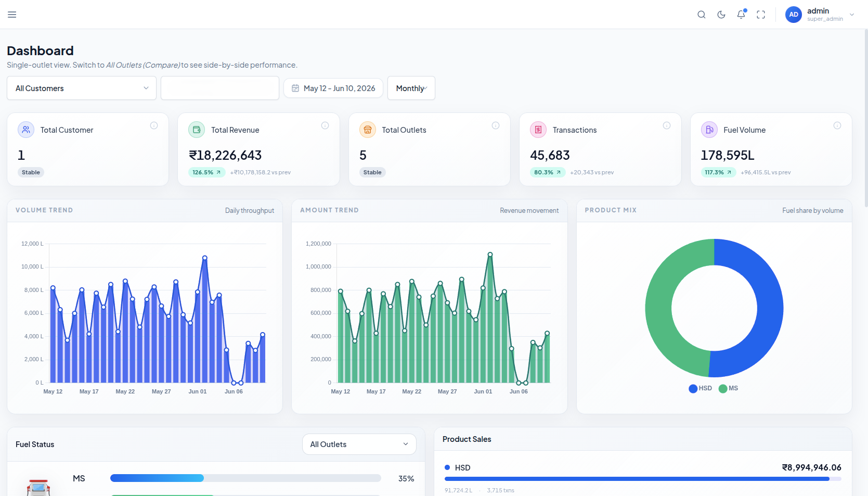
Task: Click the Fuel Volume pump icon
Action: (x=709, y=130)
